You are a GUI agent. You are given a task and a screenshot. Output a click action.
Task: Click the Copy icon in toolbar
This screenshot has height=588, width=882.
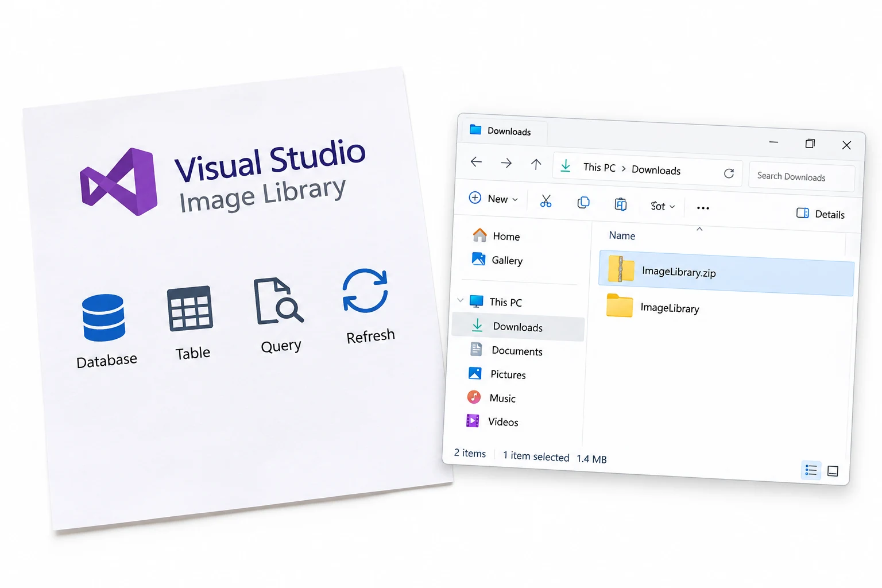[583, 202]
